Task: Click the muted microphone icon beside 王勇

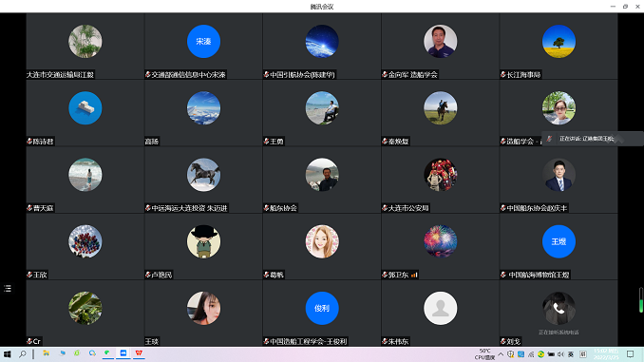Action: tap(266, 142)
